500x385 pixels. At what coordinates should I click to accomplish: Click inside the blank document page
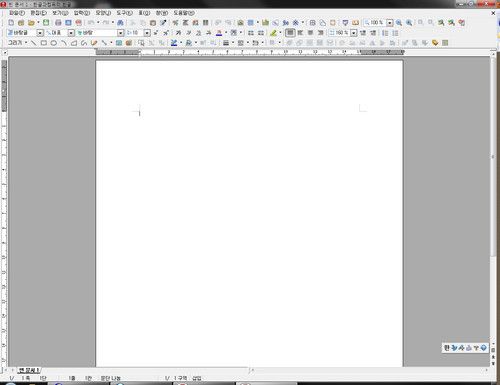[249, 213]
